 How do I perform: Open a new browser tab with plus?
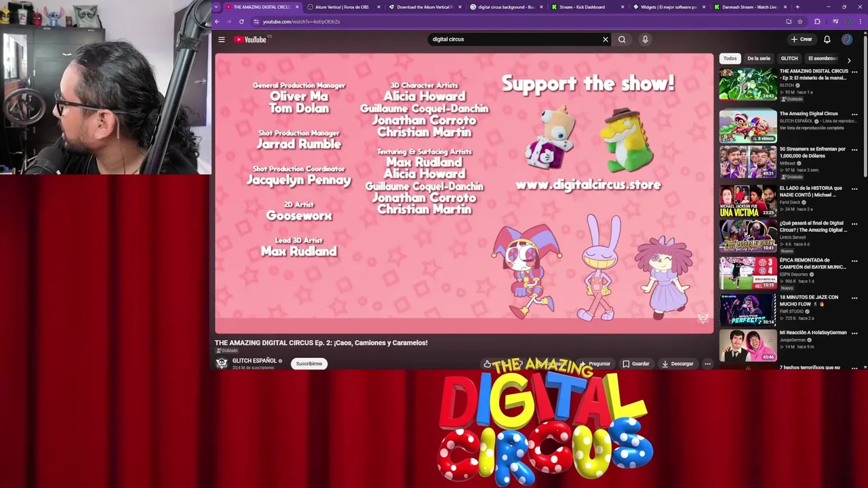coord(797,7)
